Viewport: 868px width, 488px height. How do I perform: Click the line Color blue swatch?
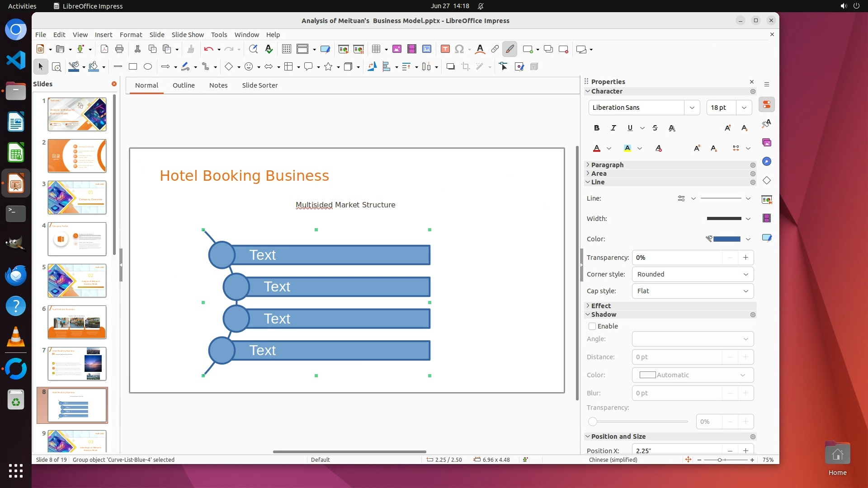[726, 239]
